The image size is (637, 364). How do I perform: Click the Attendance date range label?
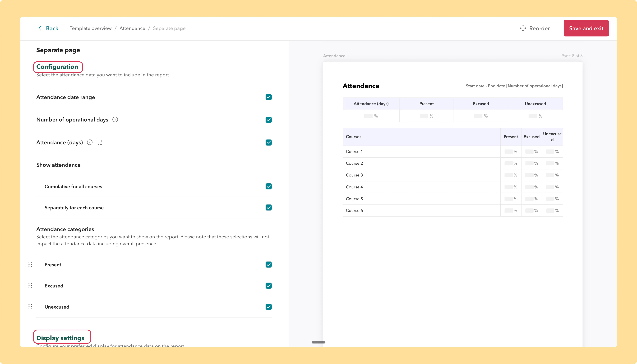pyautogui.click(x=66, y=97)
